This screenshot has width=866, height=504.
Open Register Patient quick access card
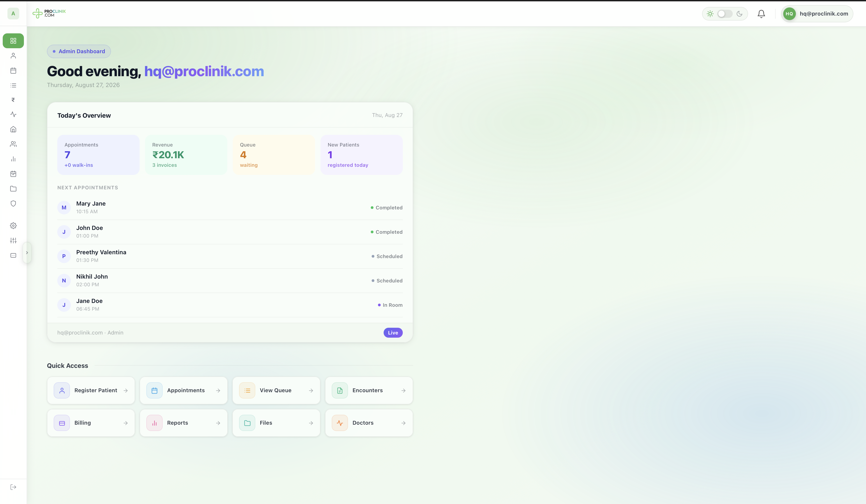[91, 390]
